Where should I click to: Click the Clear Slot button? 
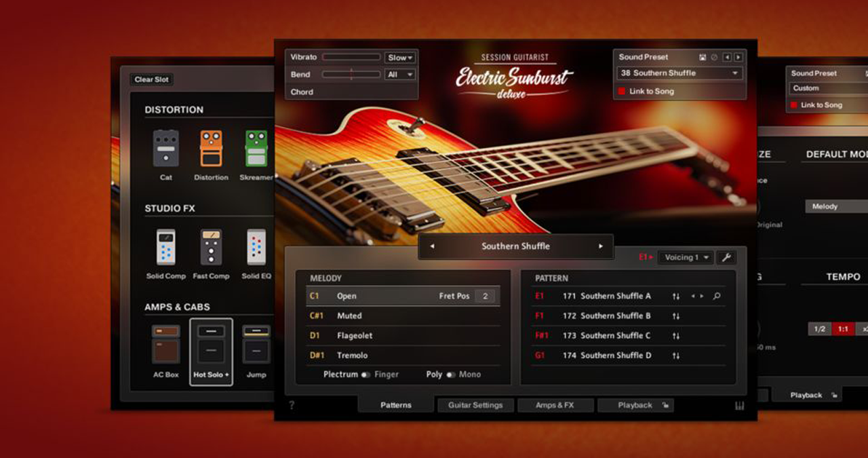pos(151,79)
